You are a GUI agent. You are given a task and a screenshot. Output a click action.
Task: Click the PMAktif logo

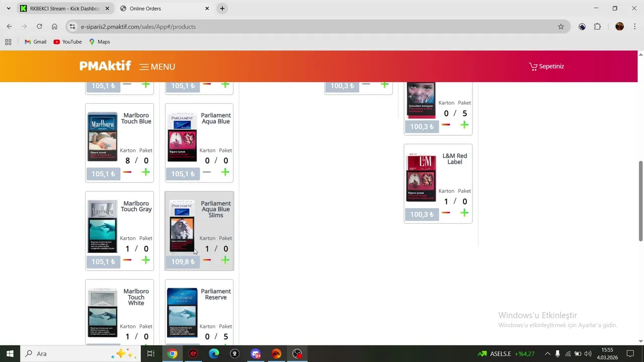click(x=105, y=66)
